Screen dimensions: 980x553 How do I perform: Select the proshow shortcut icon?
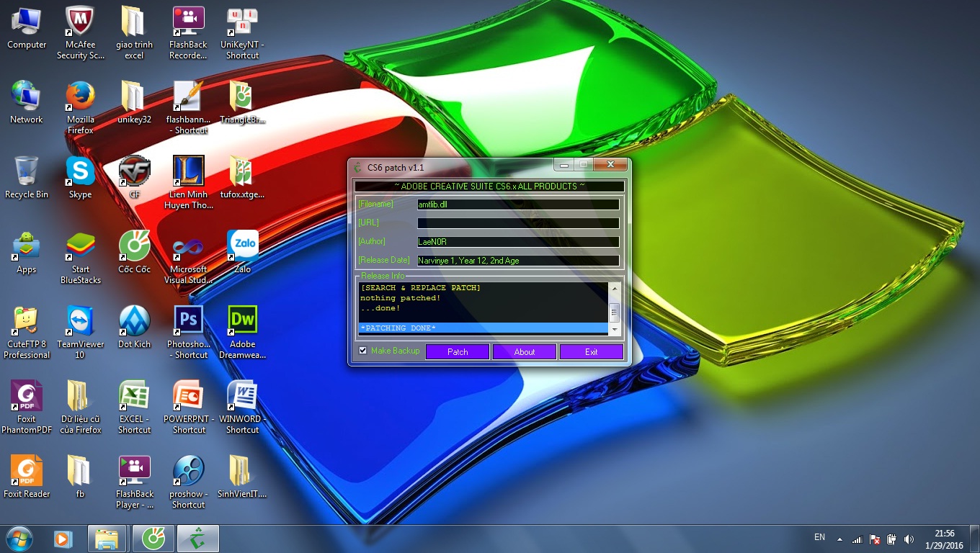[189, 482]
